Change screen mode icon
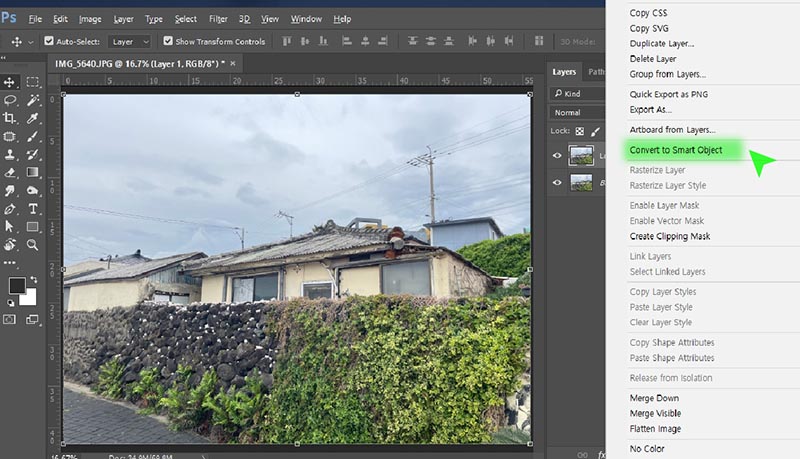This screenshot has width=800, height=459. [32, 320]
